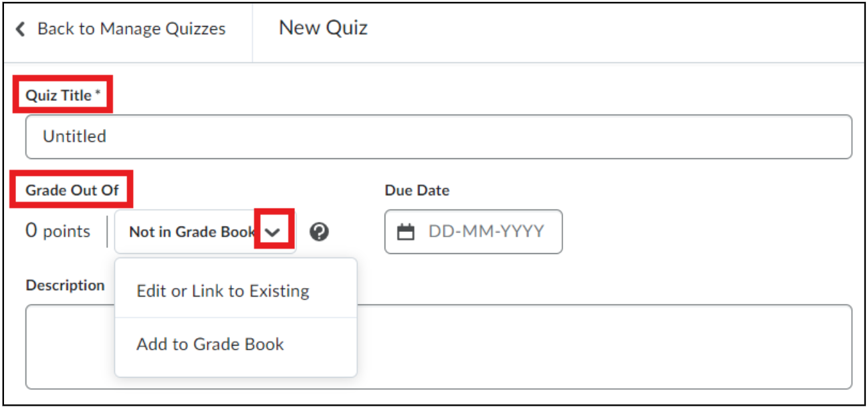The width and height of the screenshot is (868, 409).
Task: Select Edit or Link to Existing
Action: [223, 291]
